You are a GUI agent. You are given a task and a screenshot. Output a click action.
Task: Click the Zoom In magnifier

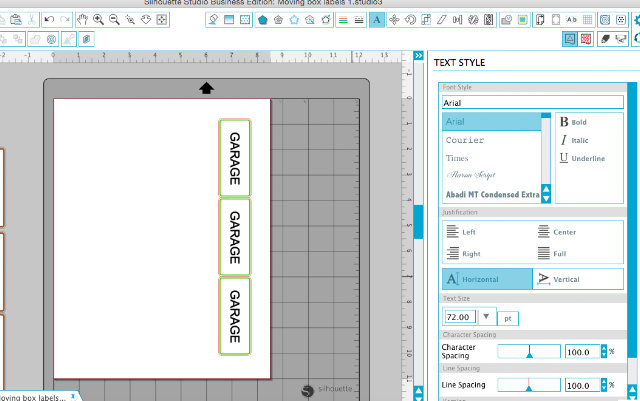(98, 20)
